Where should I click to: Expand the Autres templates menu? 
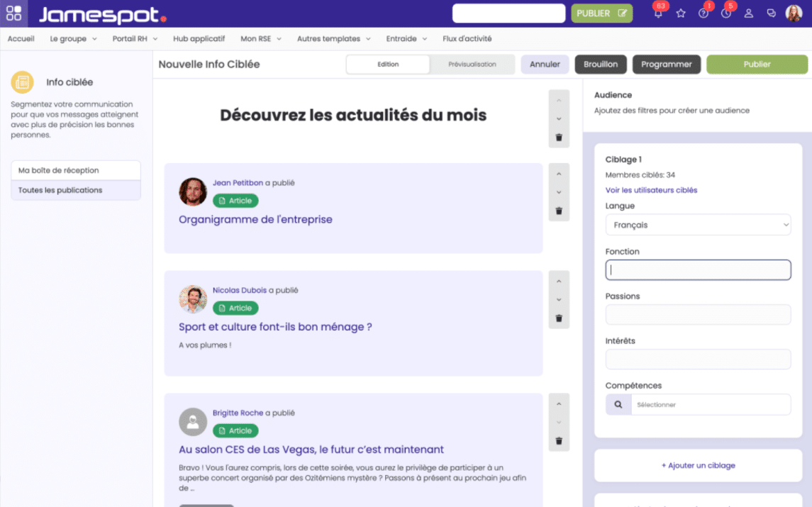(333, 39)
